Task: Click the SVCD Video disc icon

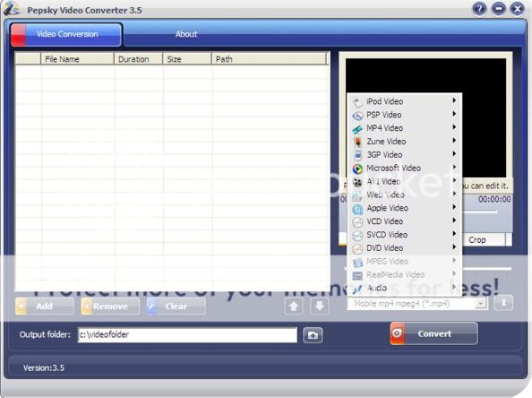Action: 357,235
